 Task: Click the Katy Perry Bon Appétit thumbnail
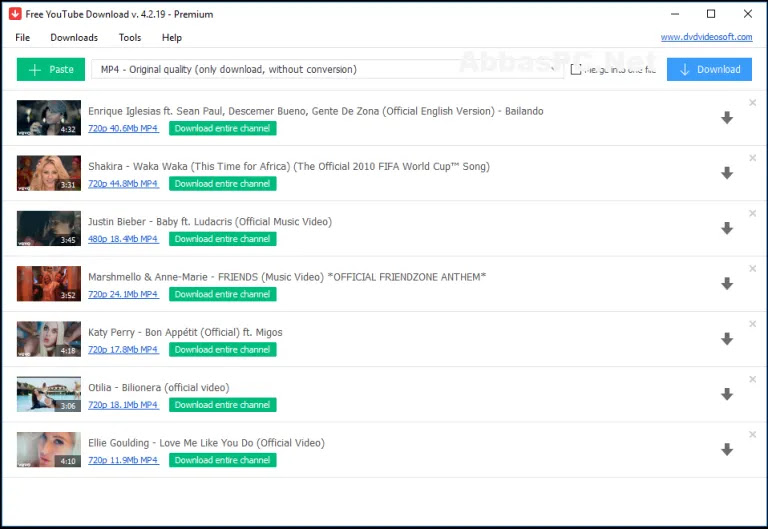click(49, 339)
